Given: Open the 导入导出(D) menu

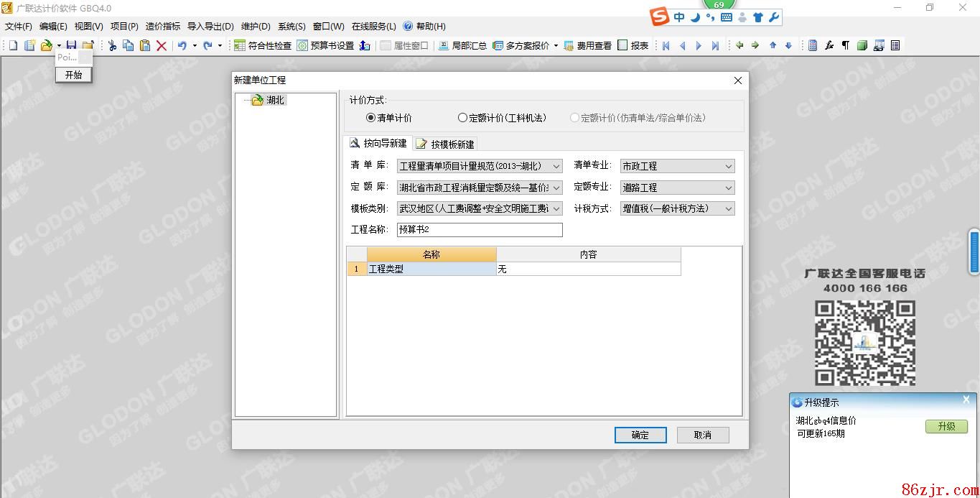Looking at the screenshot, I should (x=210, y=27).
